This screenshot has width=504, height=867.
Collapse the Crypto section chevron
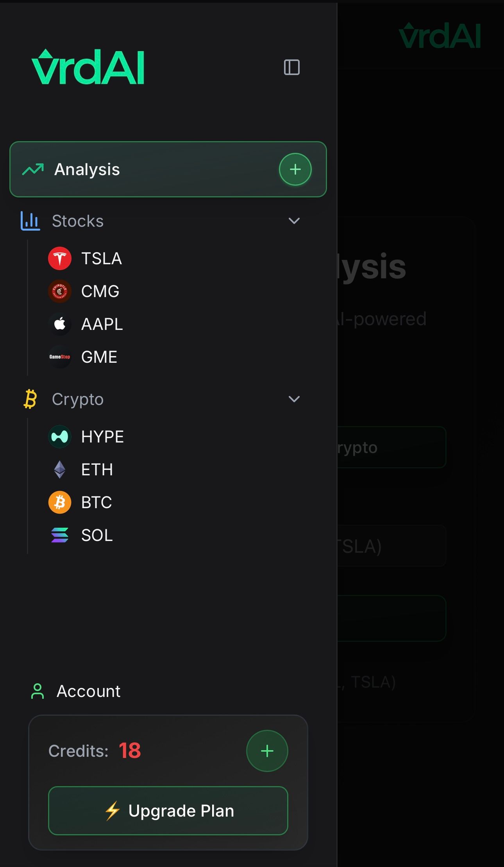tap(294, 399)
